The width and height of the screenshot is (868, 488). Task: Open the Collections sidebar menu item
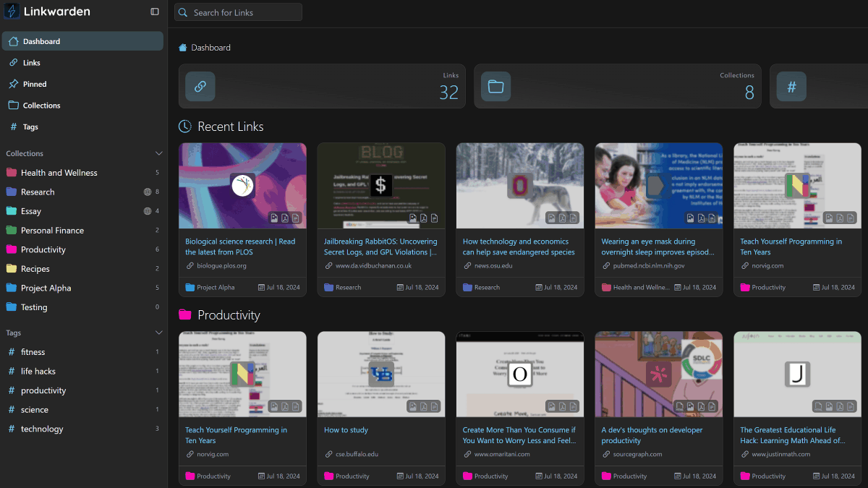click(x=41, y=106)
